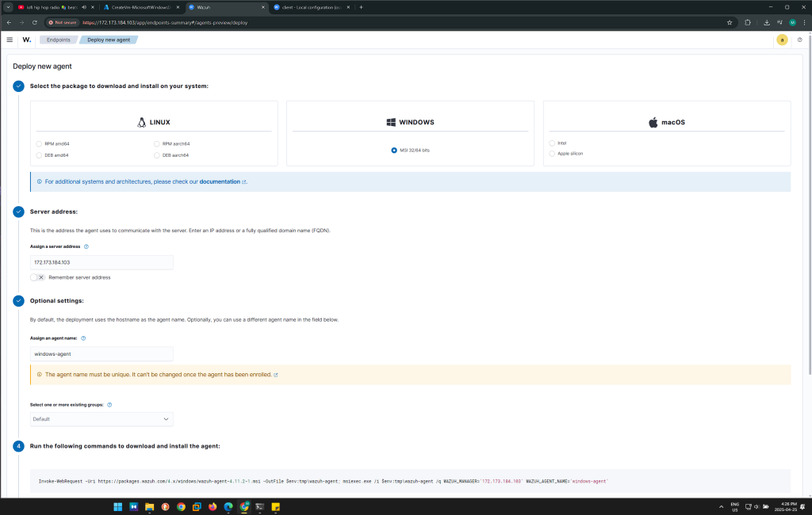This screenshot has height=515, width=812.
Task: Show help for Select existing groups
Action: (x=109, y=405)
